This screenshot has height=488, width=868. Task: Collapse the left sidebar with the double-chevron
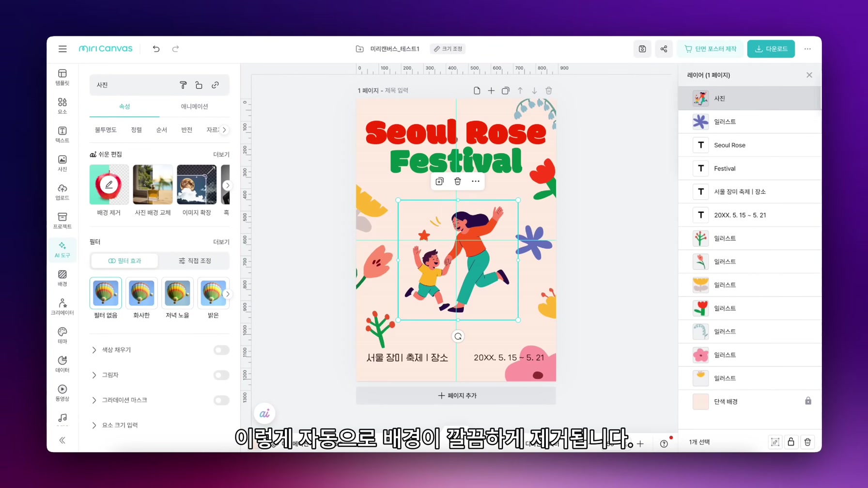[x=62, y=440]
